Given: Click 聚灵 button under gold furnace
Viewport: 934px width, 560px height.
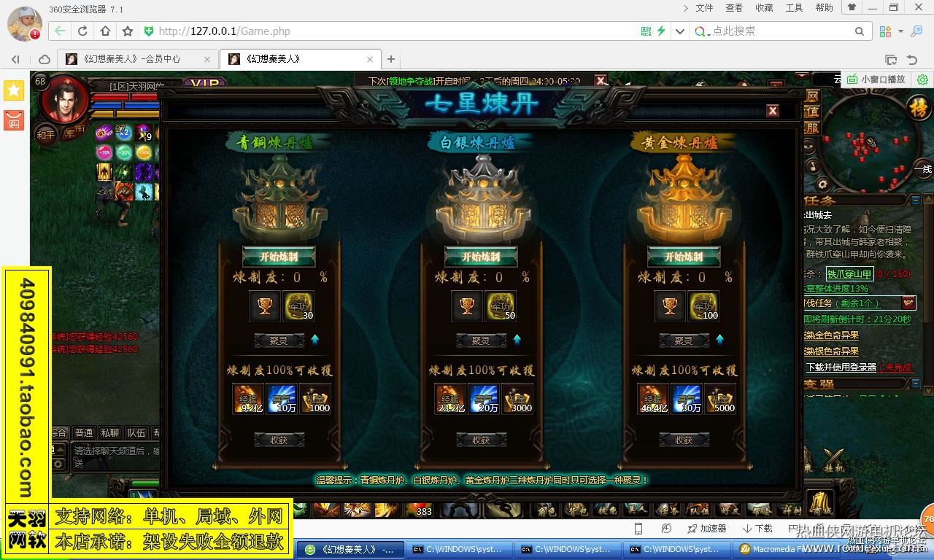Looking at the screenshot, I should pos(684,341).
